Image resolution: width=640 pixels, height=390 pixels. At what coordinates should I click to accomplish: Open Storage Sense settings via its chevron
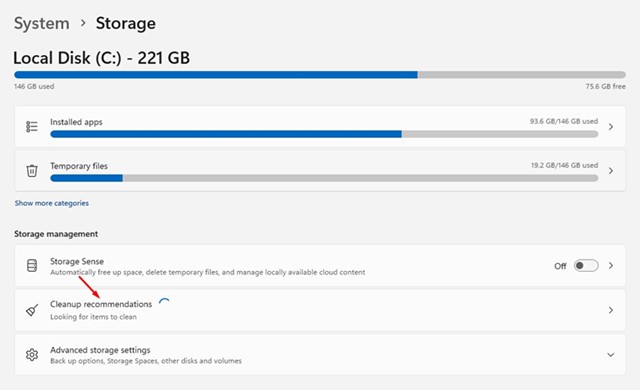pos(611,266)
